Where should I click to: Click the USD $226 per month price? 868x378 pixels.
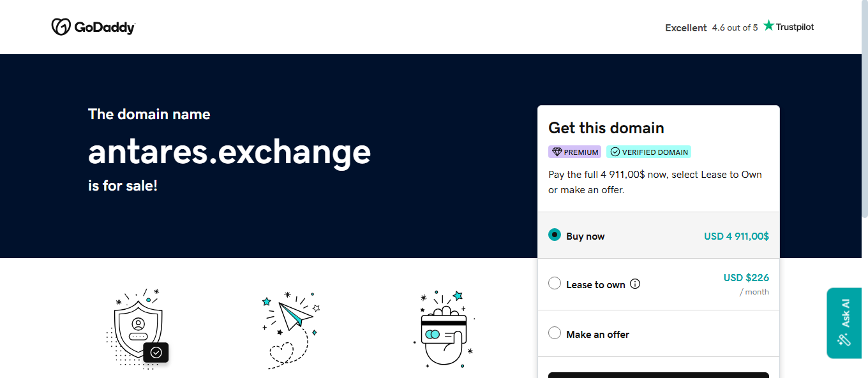(746, 284)
